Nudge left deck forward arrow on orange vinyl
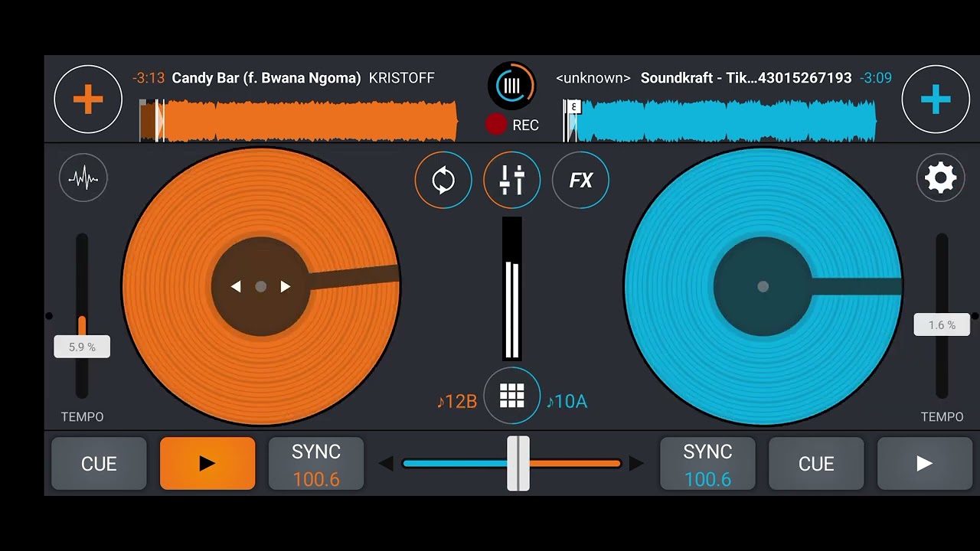Viewport: 980px width, 551px height. (x=286, y=286)
